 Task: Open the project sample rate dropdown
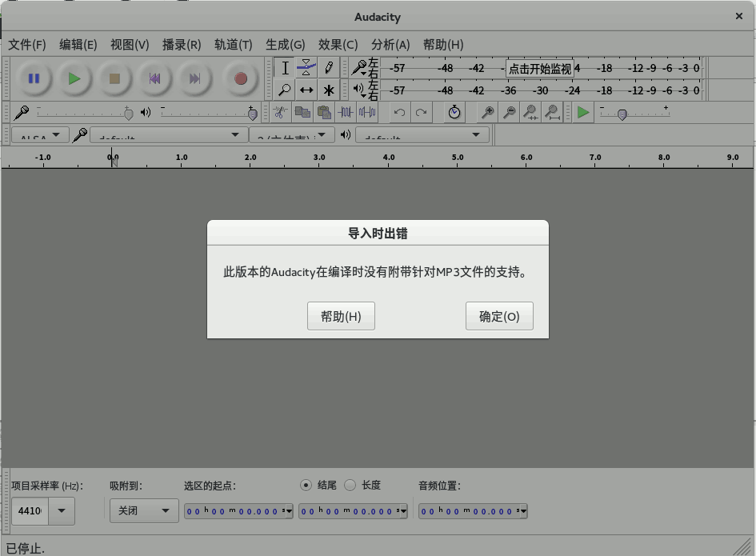[62, 510]
